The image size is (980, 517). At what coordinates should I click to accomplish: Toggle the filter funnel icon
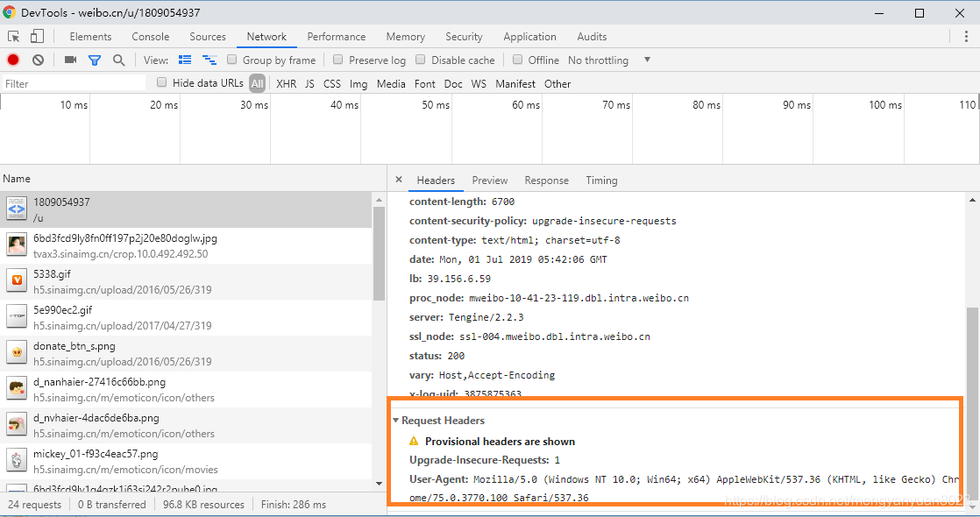[95, 60]
